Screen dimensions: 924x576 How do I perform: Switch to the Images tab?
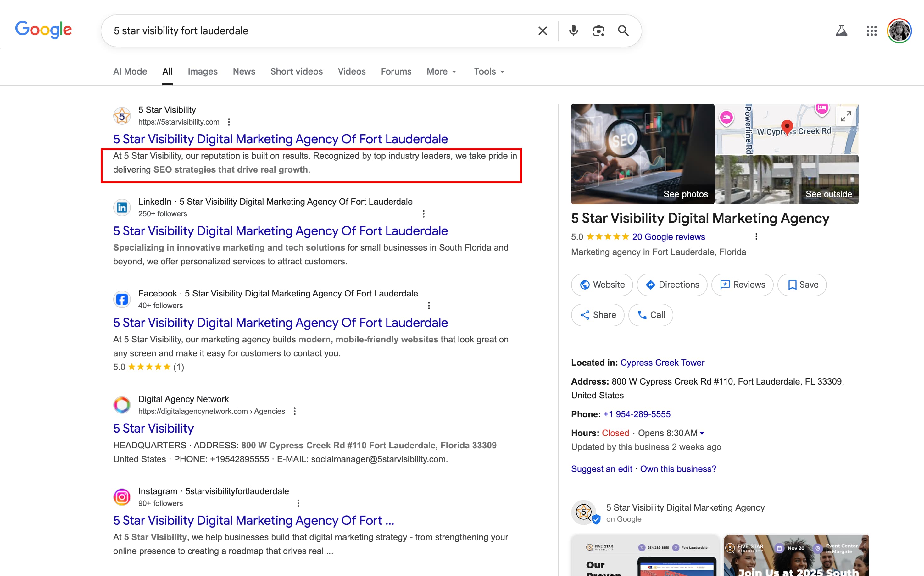(x=202, y=72)
